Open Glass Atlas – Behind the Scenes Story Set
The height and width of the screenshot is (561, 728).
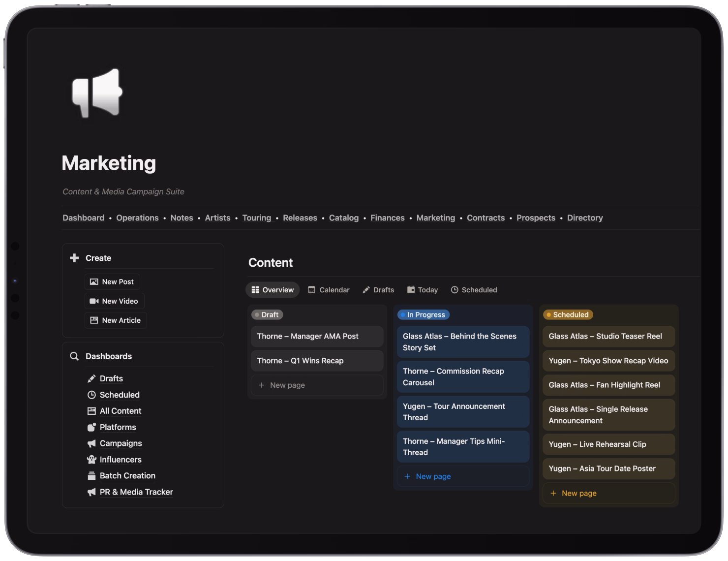pos(463,342)
